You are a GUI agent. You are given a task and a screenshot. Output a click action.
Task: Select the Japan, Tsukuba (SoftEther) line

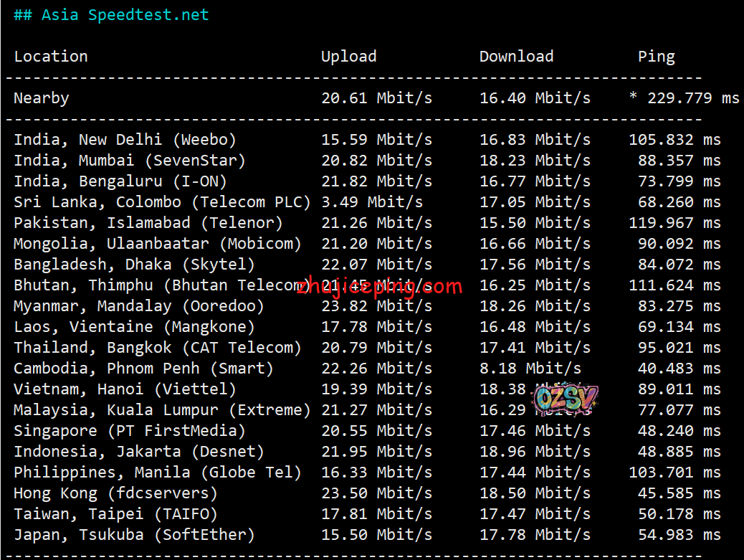(134, 535)
